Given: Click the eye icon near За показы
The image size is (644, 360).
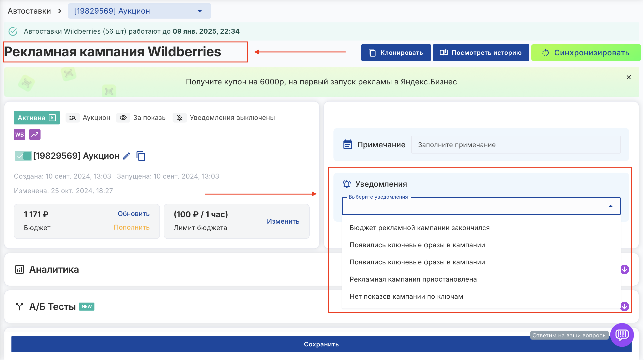Looking at the screenshot, I should 123,118.
